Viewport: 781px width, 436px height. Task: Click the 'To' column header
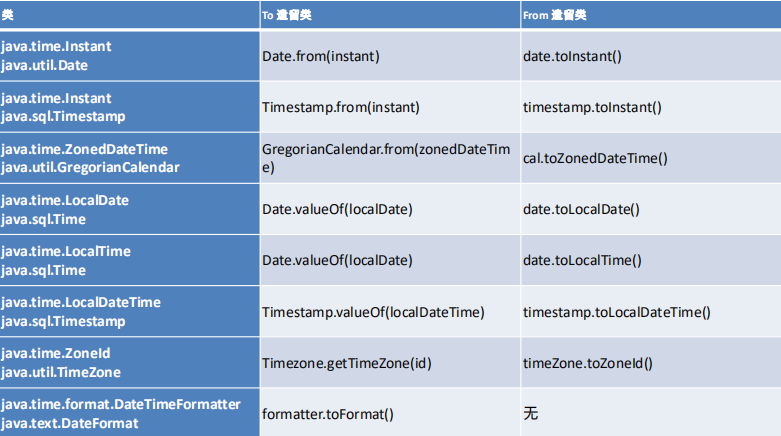[x=390, y=15]
